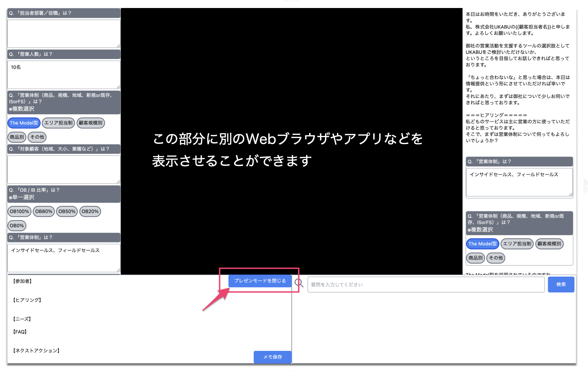Select the OB0% option
This screenshot has height=371, width=588.
[17, 226]
